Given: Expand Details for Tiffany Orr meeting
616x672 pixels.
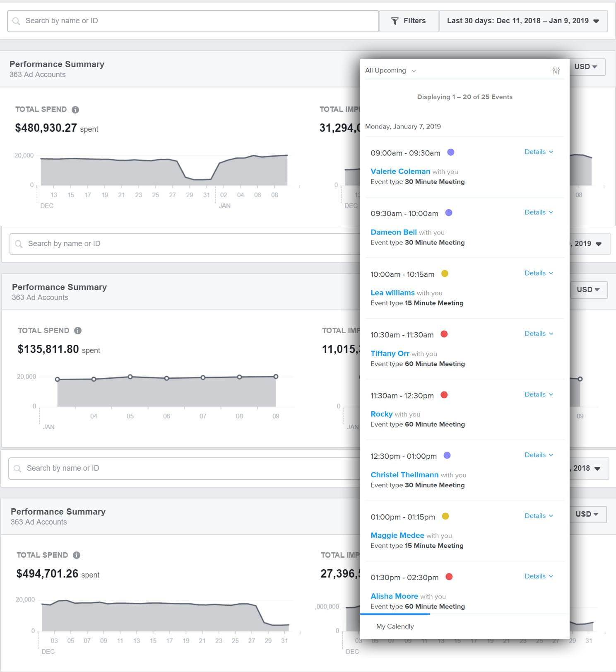Looking at the screenshot, I should click(538, 334).
